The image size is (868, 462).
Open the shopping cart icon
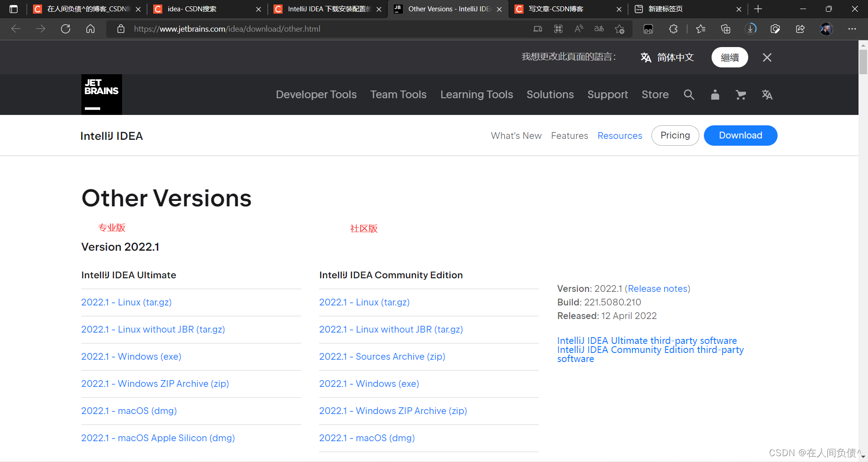coord(741,95)
